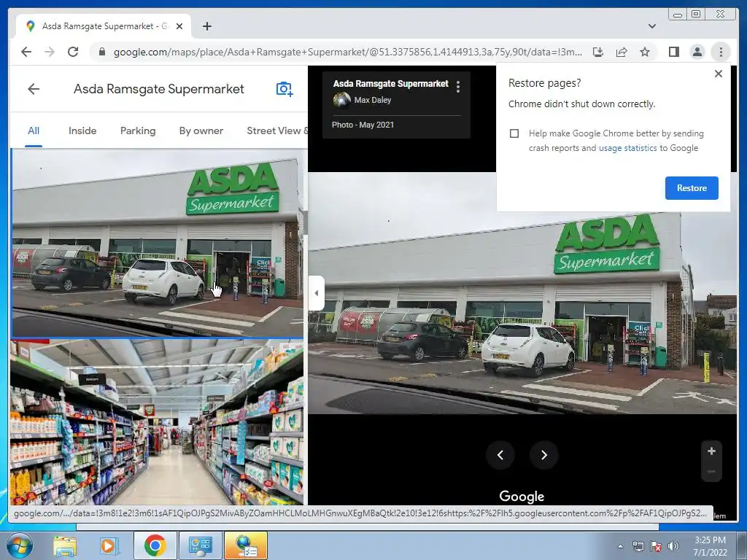Go back from Asda photos panel
The height and width of the screenshot is (560, 747).
(34, 88)
